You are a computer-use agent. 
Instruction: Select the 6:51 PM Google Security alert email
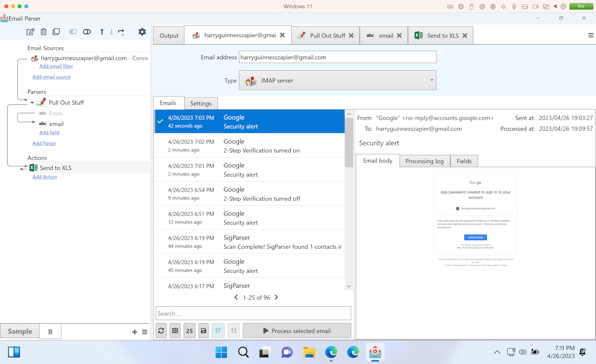pos(249,218)
